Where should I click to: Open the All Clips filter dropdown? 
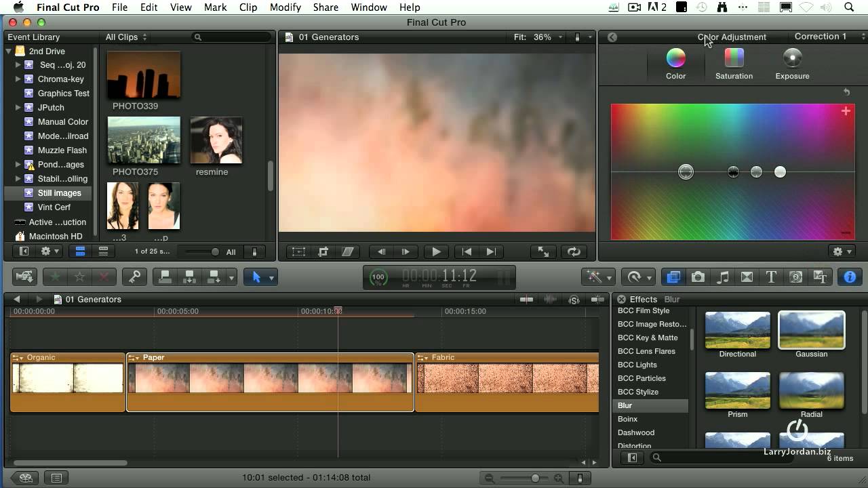pyautogui.click(x=125, y=37)
